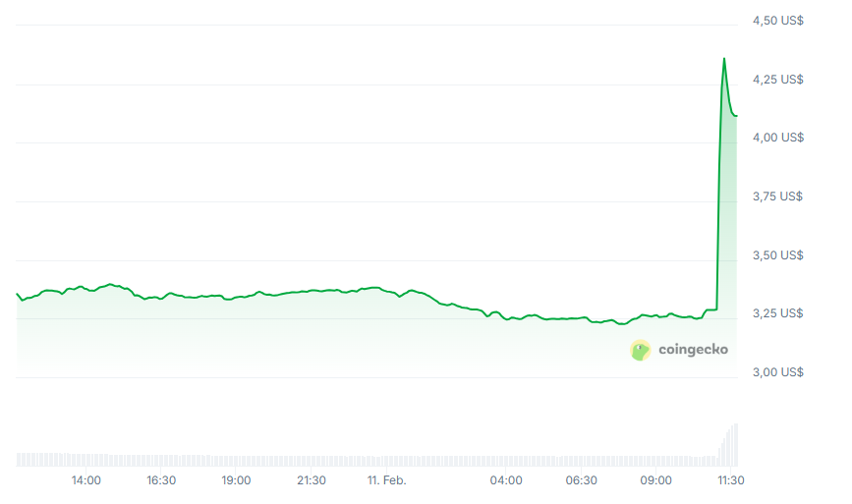Click the 4,25 US$ price label

[x=778, y=79]
